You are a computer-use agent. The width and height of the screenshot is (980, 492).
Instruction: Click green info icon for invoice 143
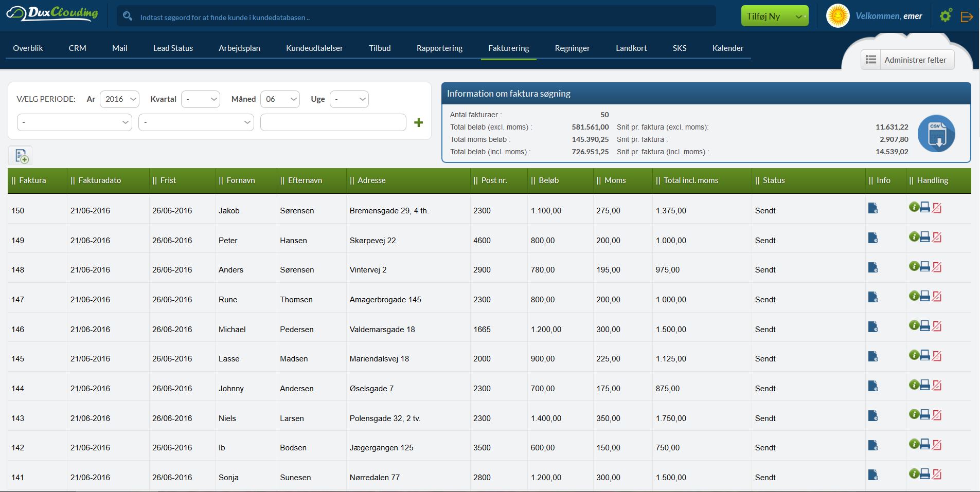coord(914,414)
